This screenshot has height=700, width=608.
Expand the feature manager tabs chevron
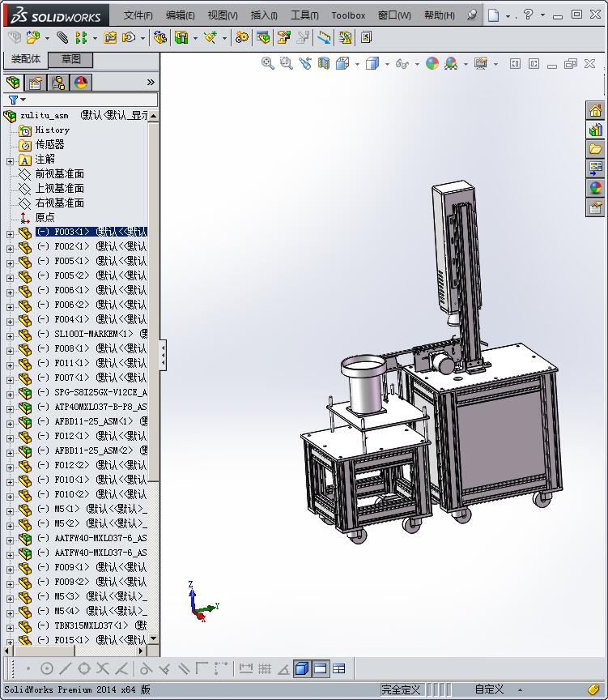coord(151,82)
